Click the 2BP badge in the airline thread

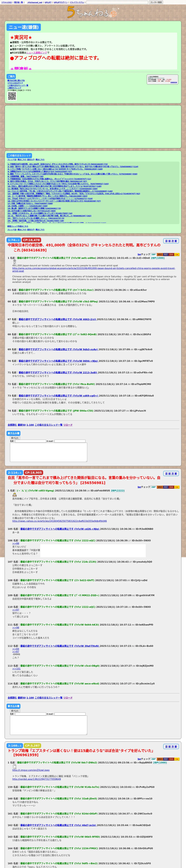tap(154, 254)
